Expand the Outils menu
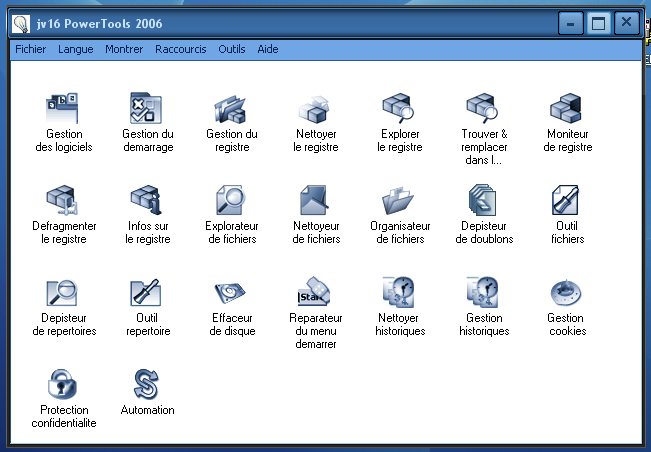Screen dimensions: 651x452 point(231,48)
